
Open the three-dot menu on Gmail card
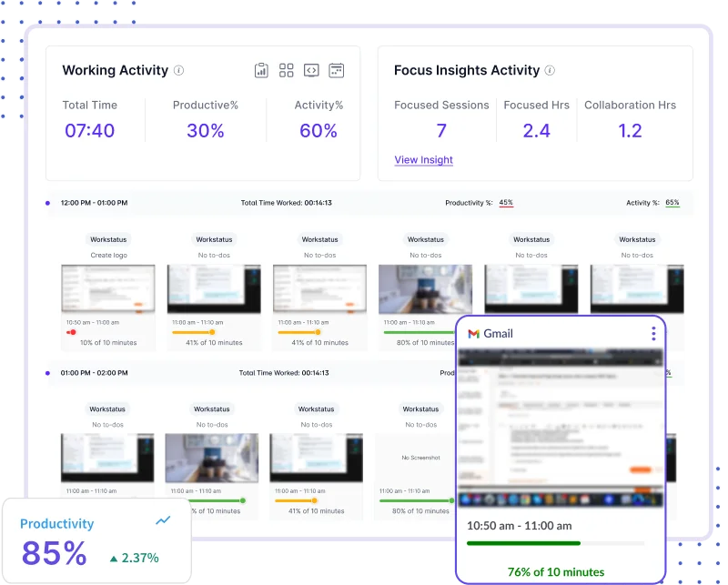coord(653,334)
